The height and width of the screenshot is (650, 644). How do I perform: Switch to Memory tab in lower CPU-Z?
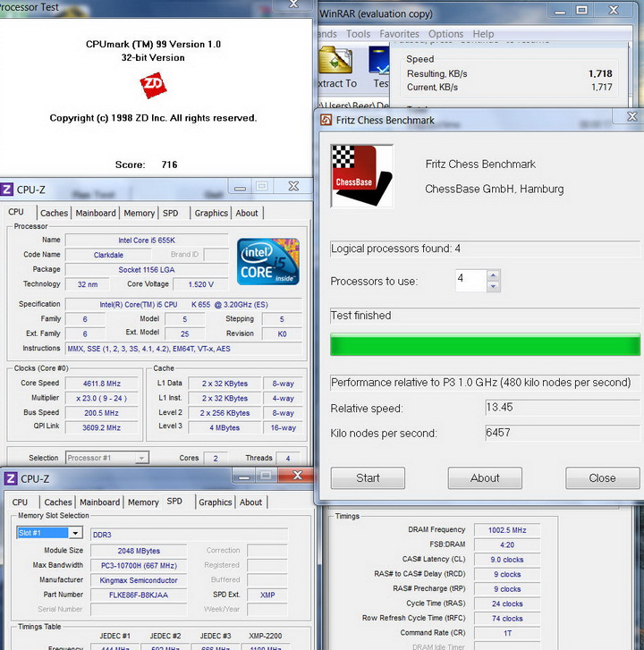tap(143, 502)
